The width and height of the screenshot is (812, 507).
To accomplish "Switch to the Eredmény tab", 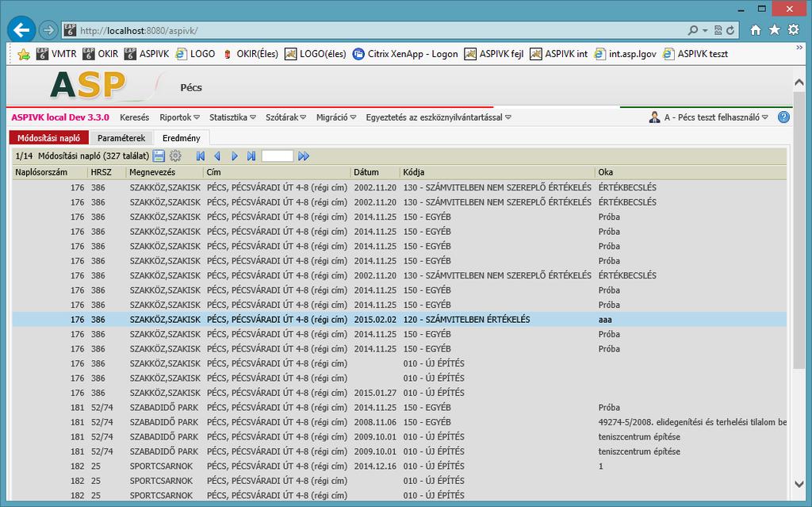I will tap(182, 138).
